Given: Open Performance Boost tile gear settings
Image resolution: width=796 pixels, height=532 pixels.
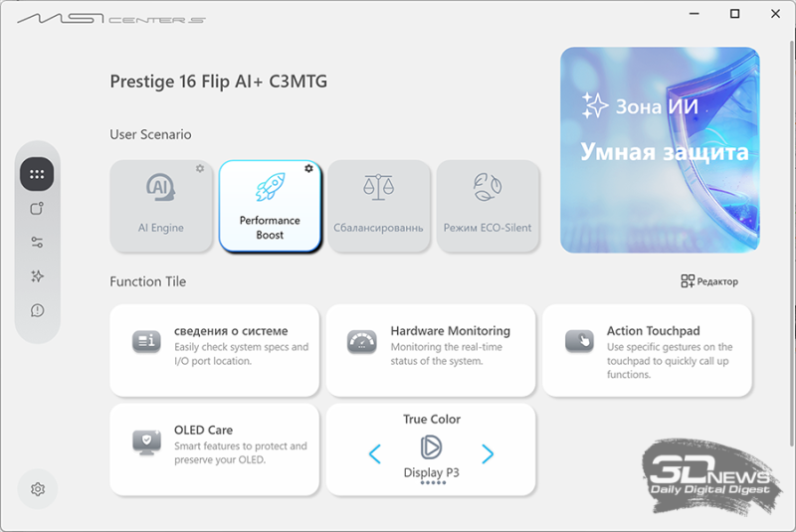Looking at the screenshot, I should 308,168.
